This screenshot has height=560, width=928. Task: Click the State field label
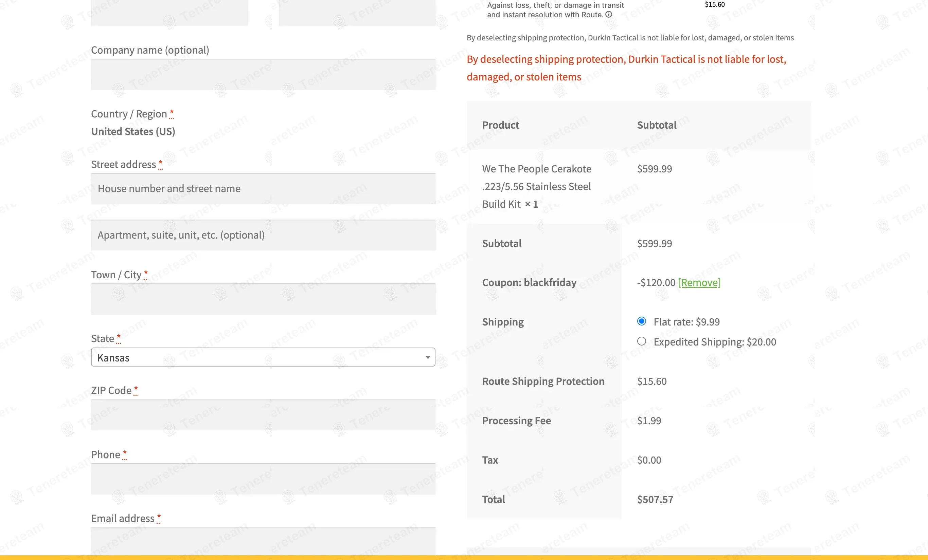[103, 339]
